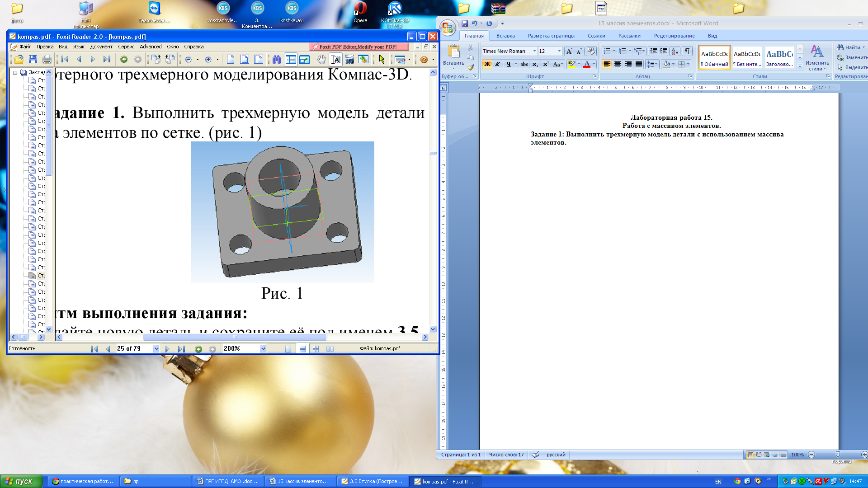Click the Foxit PDF Editor advertisement banner
Image resolution: width=868 pixels, height=488 pixels.
(359, 47)
